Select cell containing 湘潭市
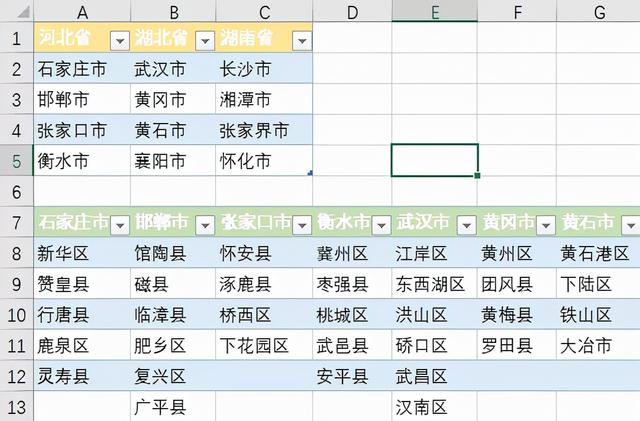 coord(264,99)
